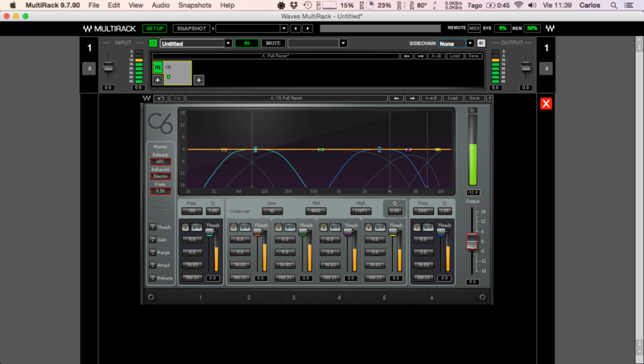This screenshot has width=644, height=364.
Task: Load next preset with right arrow in C6
Action: 413,98
